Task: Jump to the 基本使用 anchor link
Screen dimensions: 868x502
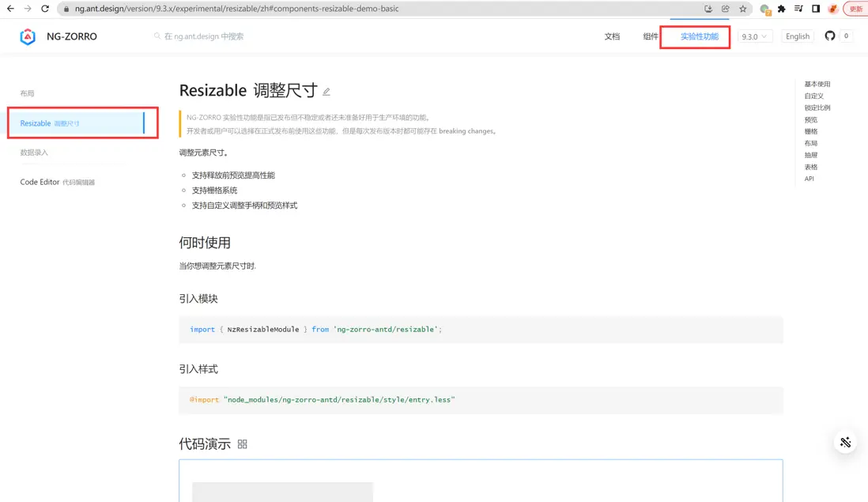Action: tap(817, 84)
